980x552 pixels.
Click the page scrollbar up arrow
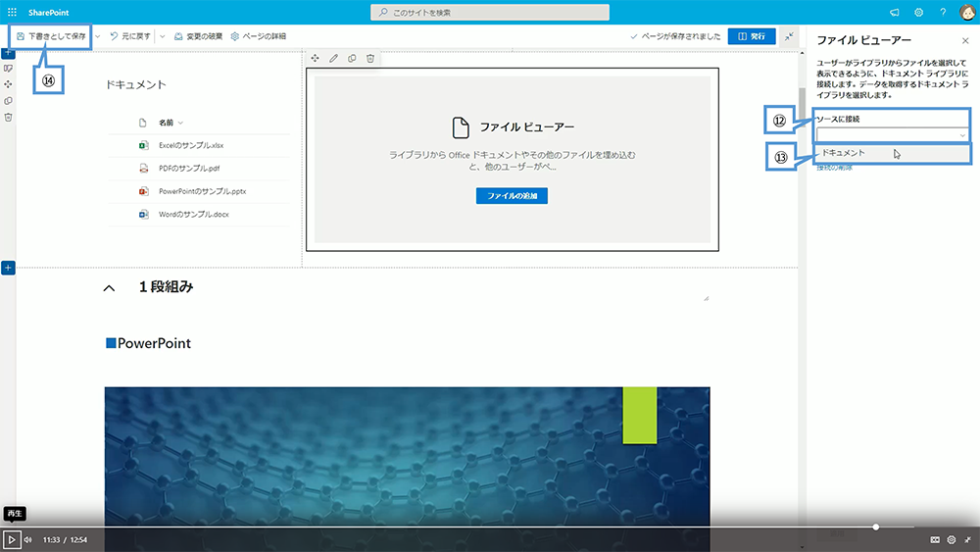tap(802, 54)
